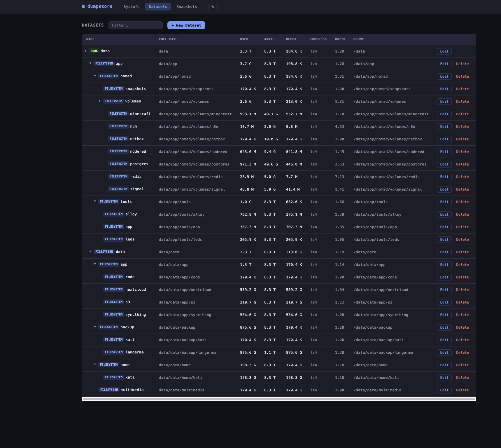Switch to the Sysinfo tab
Screen dimensions: 501x448
[131, 6]
